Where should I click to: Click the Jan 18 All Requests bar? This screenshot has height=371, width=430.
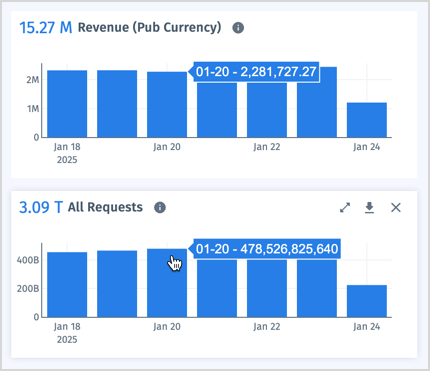click(x=67, y=285)
